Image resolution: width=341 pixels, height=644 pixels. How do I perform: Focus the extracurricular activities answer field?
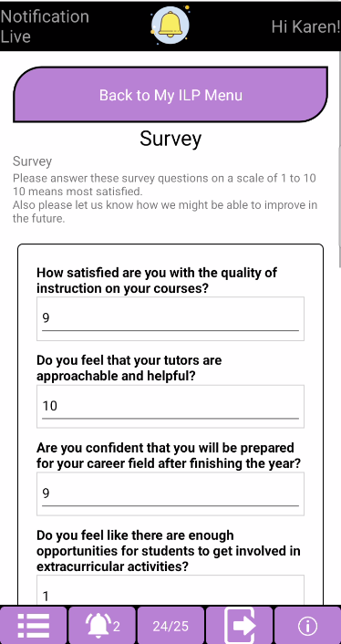coord(170,591)
